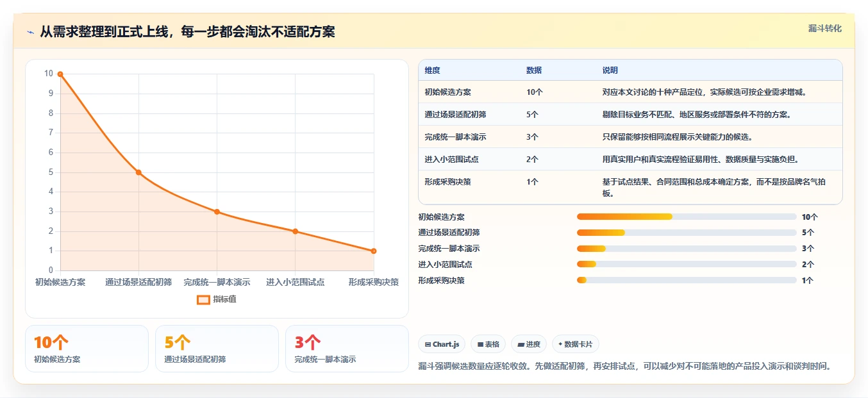Click the progress label 初始候选方案

(441, 217)
